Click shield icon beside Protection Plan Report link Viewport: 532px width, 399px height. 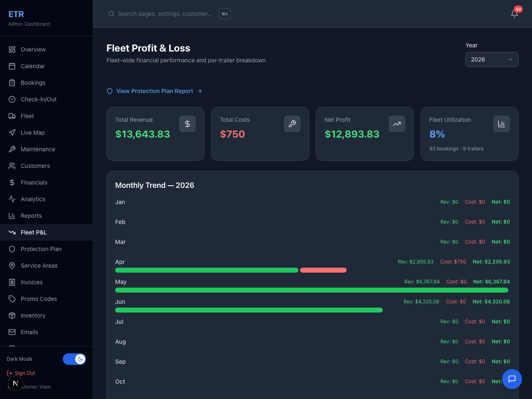coord(110,91)
